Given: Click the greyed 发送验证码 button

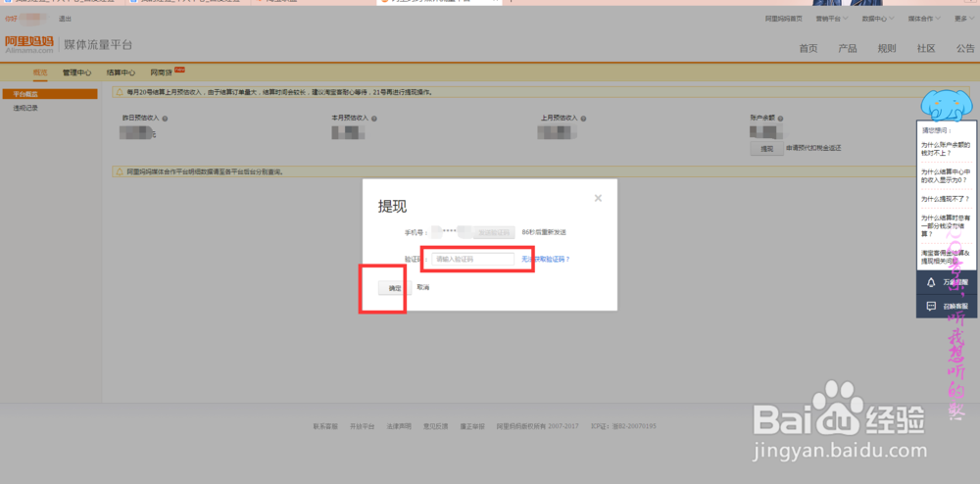Looking at the screenshot, I should point(494,232).
